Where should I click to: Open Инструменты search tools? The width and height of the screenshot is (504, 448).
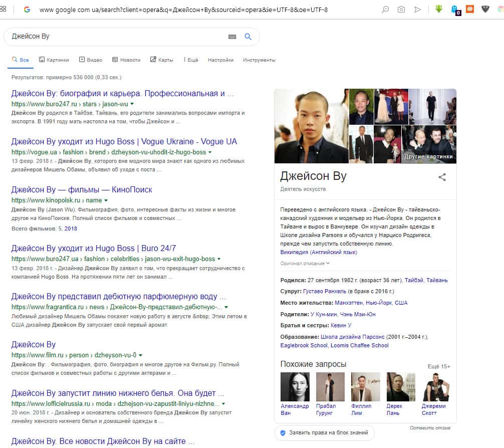click(259, 60)
